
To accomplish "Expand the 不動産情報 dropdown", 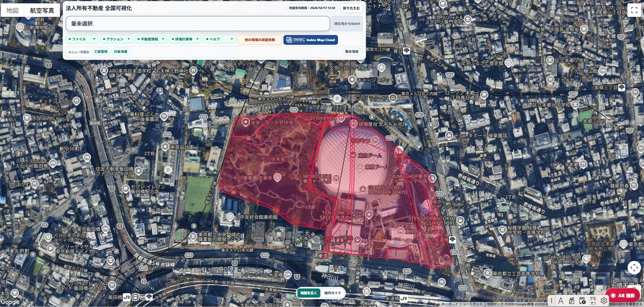I will click(x=151, y=39).
